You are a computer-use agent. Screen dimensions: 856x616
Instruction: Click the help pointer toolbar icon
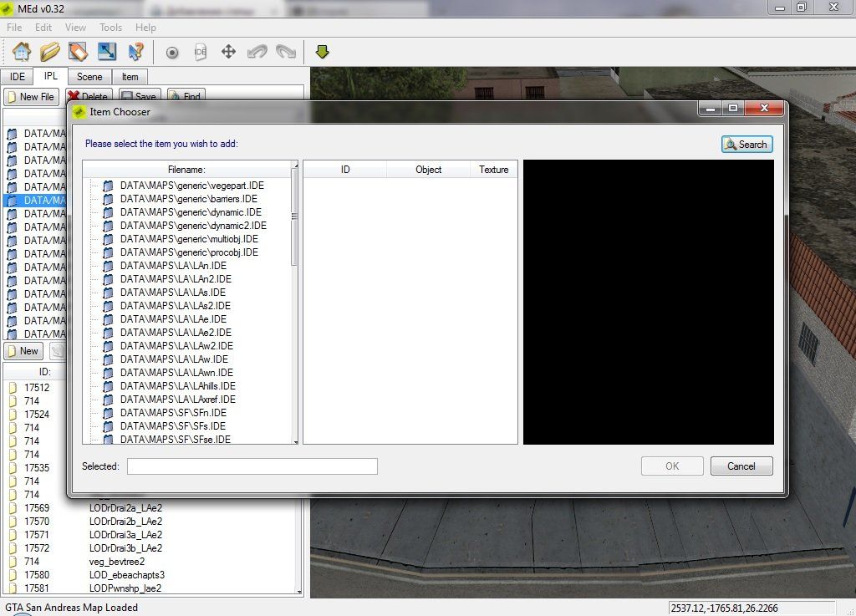click(135, 52)
